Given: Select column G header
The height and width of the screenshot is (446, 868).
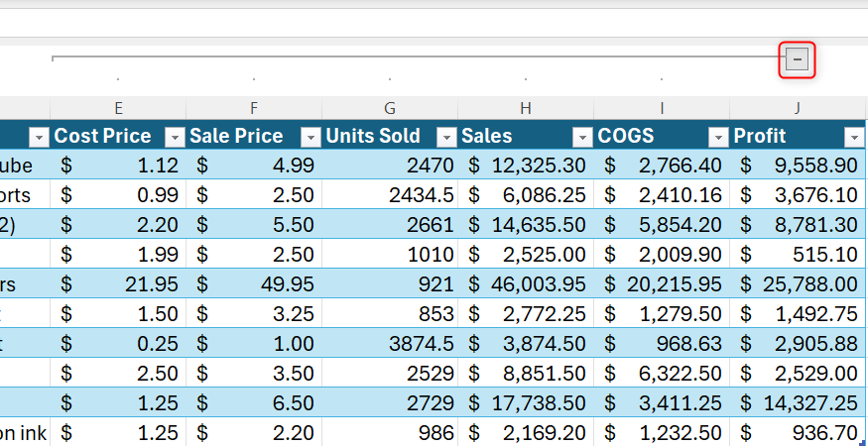Looking at the screenshot, I should pyautogui.click(x=390, y=108).
